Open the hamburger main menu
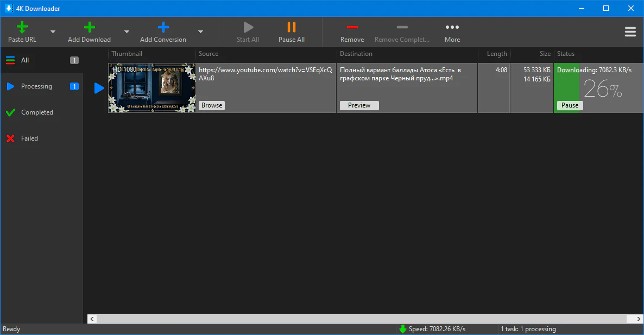Viewport: 644px width, 335px height. click(630, 32)
